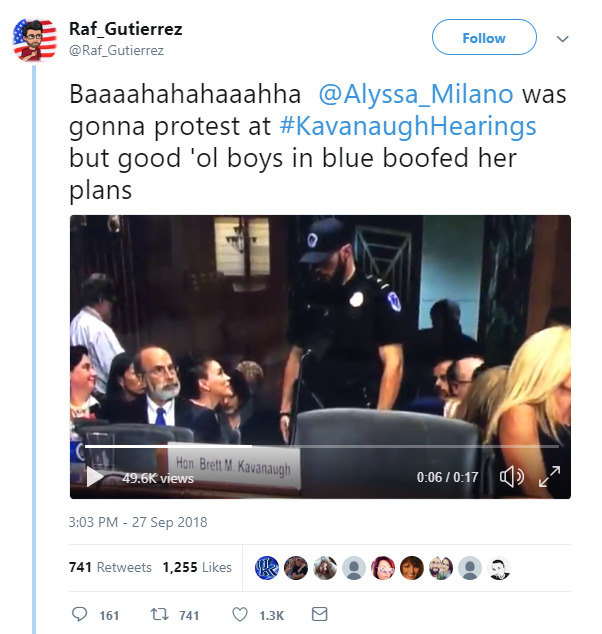
Task: Play the video with play icon
Action: [95, 478]
